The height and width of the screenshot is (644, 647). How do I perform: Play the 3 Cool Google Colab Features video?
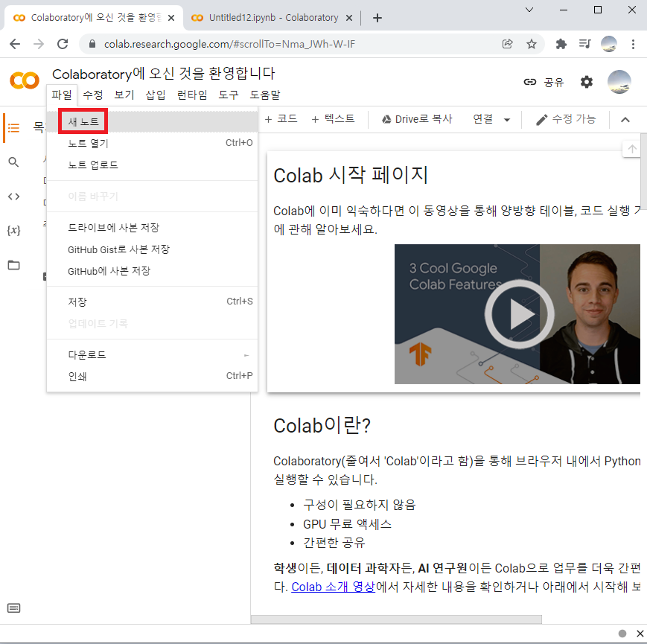tap(519, 314)
